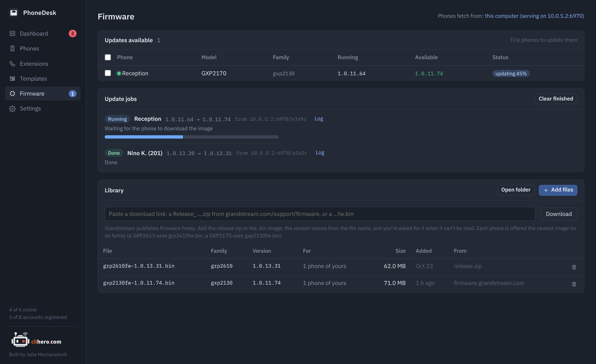This screenshot has height=364, width=596.
Task: Click the Dashboard sidebar icon
Action: coord(12,34)
